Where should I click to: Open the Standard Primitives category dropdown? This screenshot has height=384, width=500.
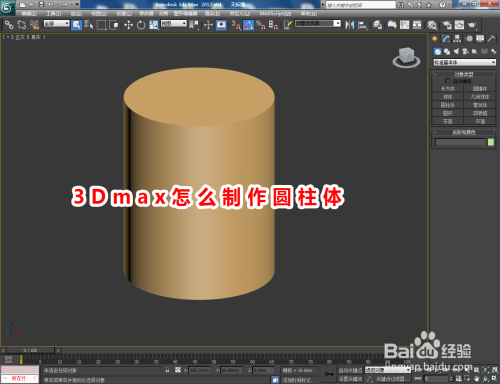[464, 62]
